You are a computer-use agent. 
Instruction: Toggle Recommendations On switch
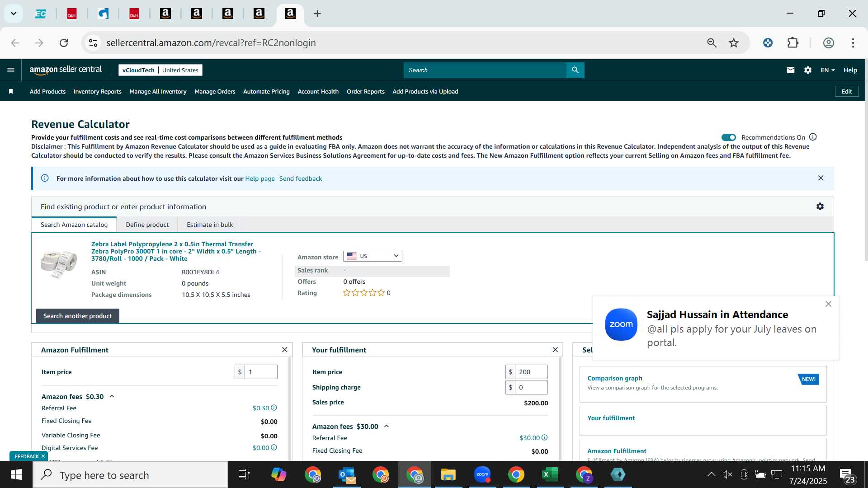click(x=728, y=137)
